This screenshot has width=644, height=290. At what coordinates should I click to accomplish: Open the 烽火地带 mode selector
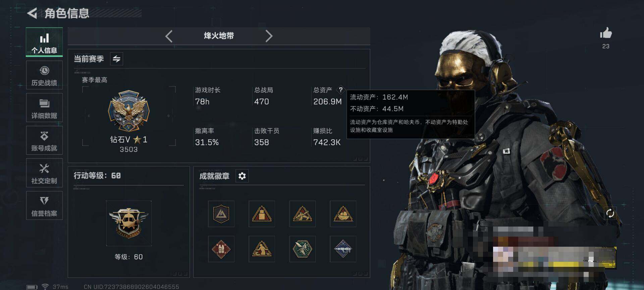click(x=219, y=36)
